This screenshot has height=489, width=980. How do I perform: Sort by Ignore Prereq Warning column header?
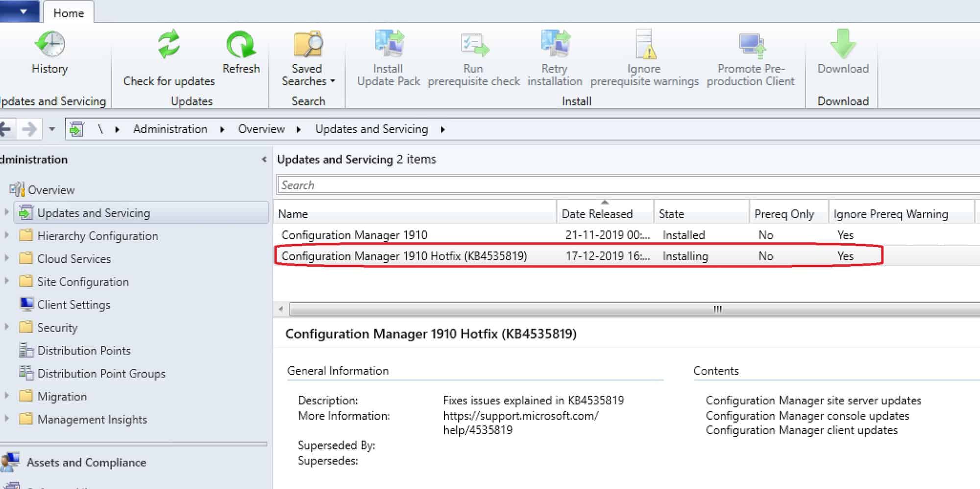click(x=901, y=214)
